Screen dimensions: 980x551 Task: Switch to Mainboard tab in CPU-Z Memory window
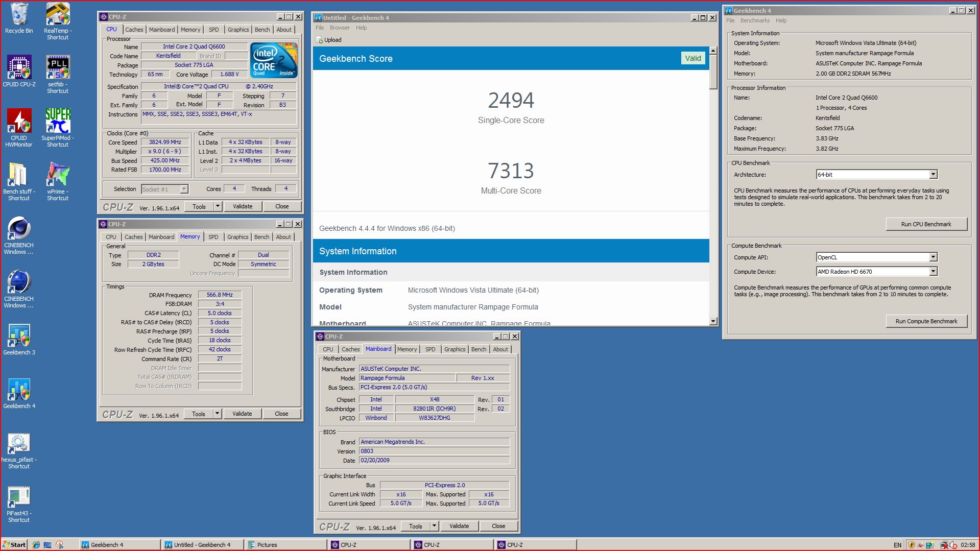coord(161,237)
